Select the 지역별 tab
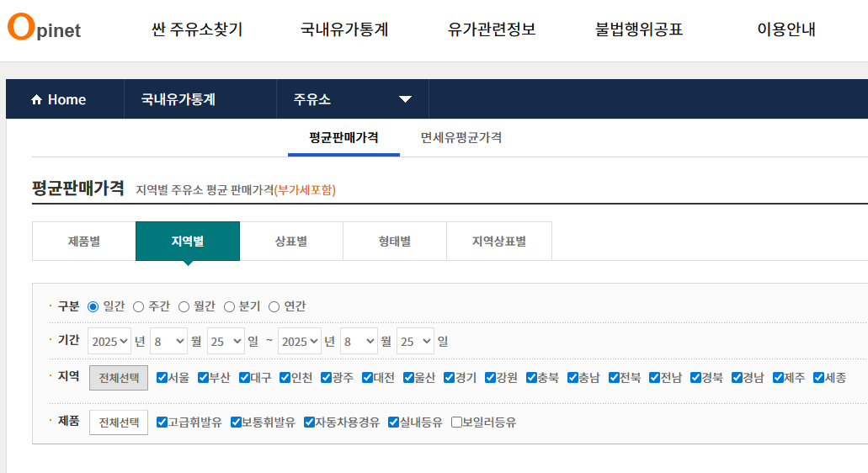The height and width of the screenshot is (473, 868). (x=188, y=242)
